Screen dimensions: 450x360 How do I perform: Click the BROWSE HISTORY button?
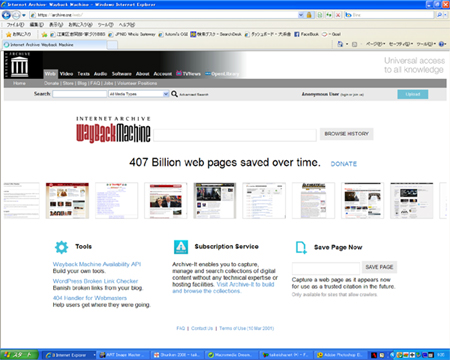click(x=346, y=134)
